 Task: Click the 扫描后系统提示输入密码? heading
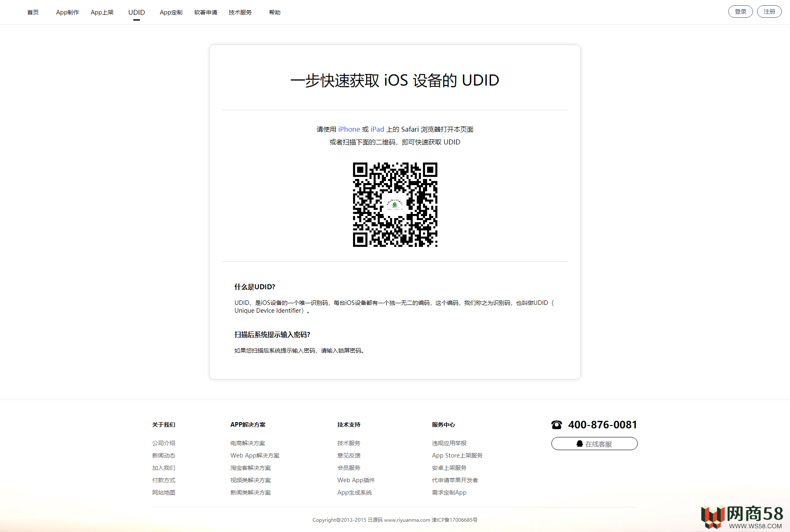coord(272,335)
